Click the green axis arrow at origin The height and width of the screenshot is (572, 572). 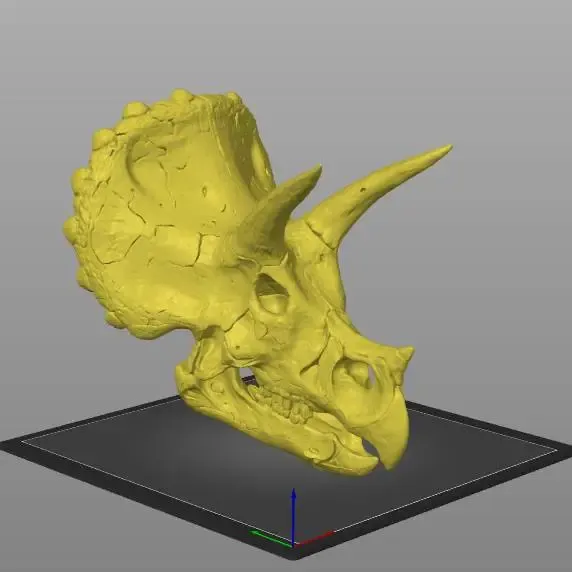(270, 538)
